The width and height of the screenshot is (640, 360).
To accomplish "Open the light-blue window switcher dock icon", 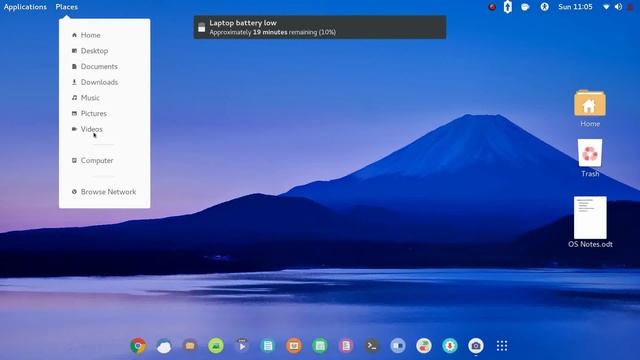I will [398, 346].
